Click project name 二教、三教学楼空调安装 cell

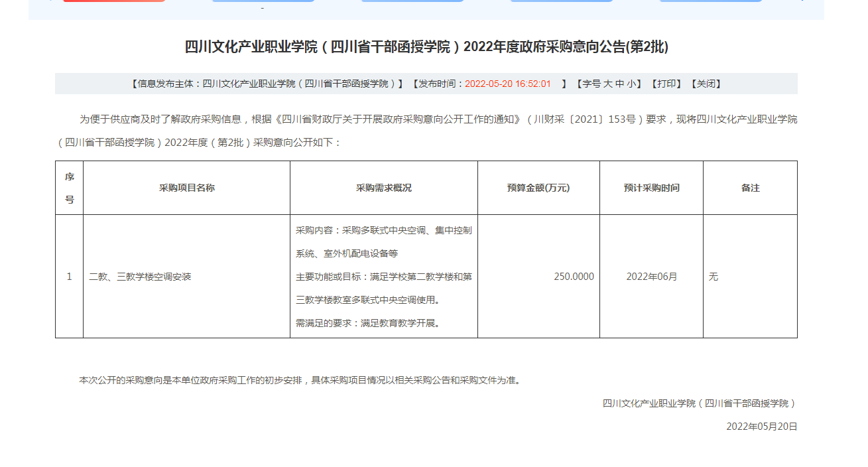[x=140, y=277]
